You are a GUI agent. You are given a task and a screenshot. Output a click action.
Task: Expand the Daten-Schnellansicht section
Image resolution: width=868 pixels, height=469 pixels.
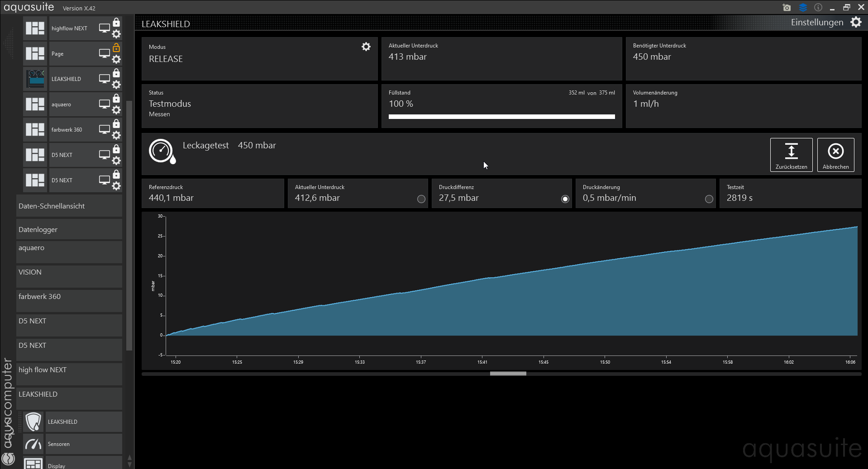point(69,206)
